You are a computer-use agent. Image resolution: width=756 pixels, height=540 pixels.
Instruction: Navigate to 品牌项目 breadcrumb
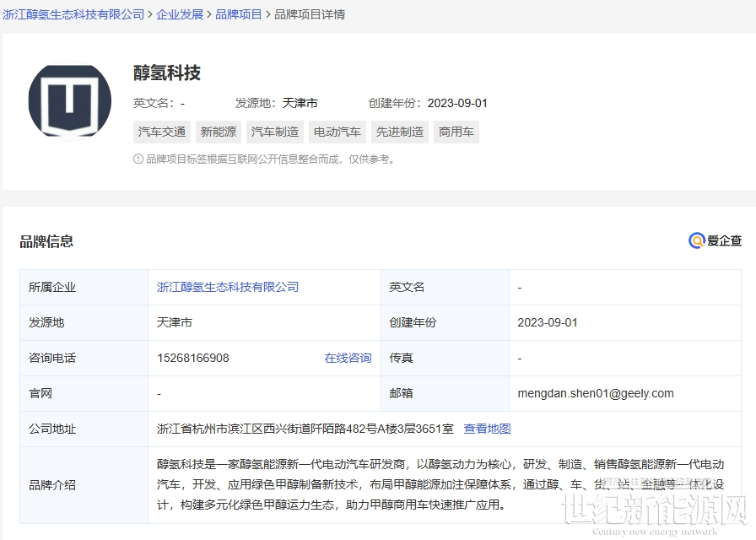(x=239, y=14)
